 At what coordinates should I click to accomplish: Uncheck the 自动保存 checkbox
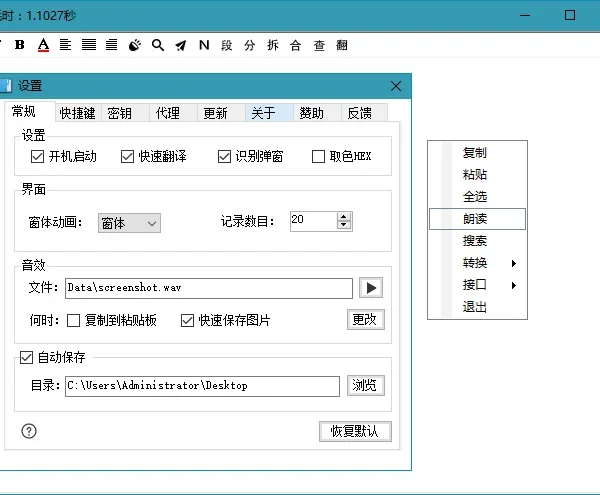tap(26, 356)
